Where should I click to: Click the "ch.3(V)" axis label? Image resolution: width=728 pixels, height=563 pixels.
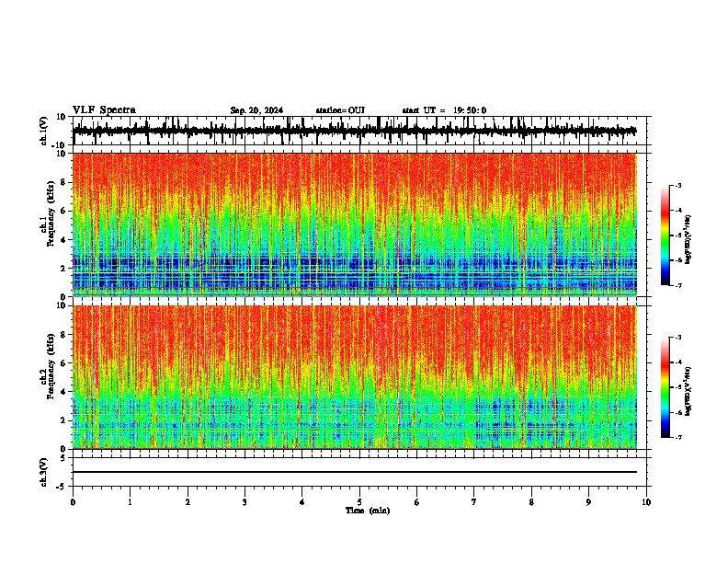tap(44, 472)
